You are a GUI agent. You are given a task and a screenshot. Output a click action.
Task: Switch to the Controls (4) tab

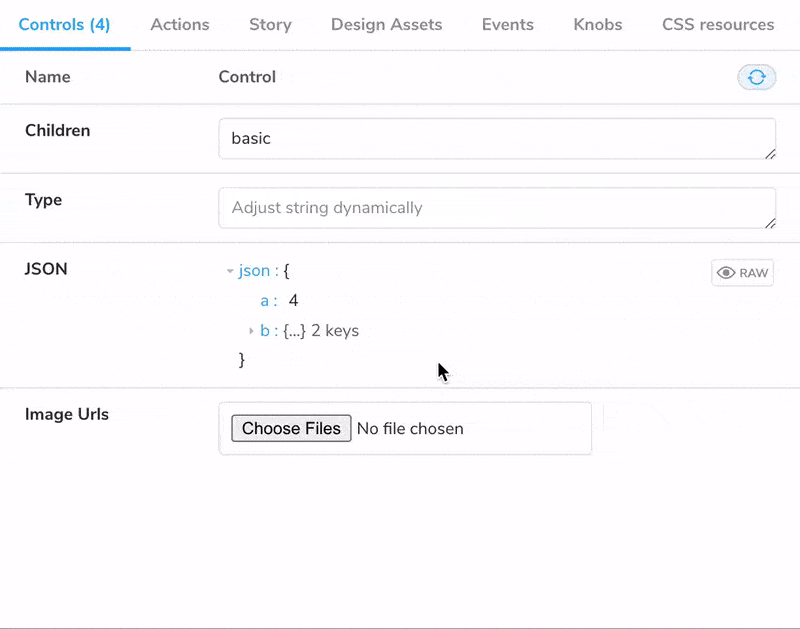64,24
